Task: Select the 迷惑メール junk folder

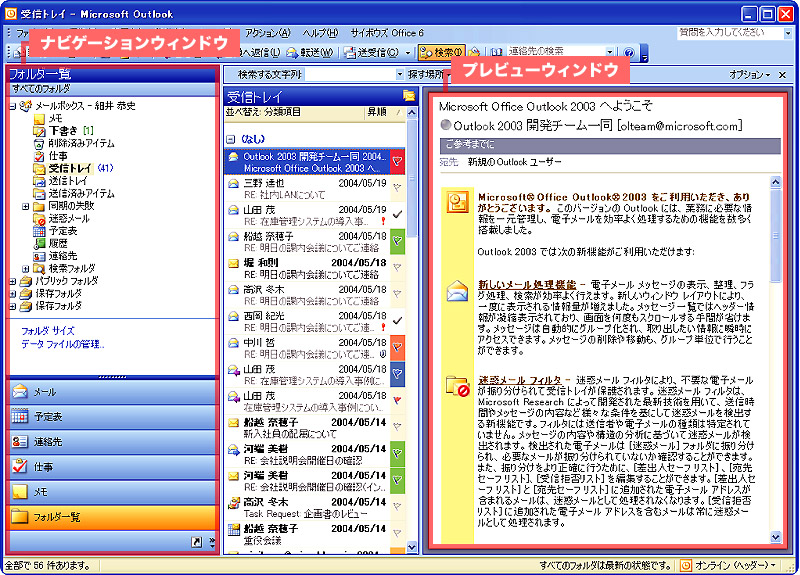Action: click(x=69, y=218)
